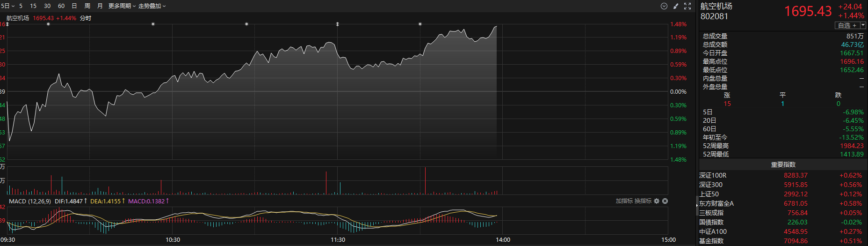Viewport: 868px width, 246px height.
Task: Add to watchlist with 自选 + button
Action: [x=847, y=25]
